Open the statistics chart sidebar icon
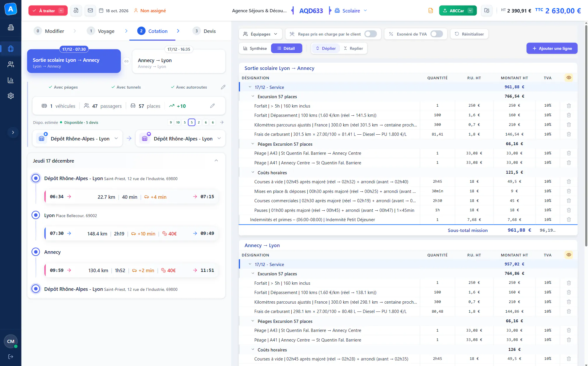The width and height of the screenshot is (588, 366). pyautogui.click(x=11, y=80)
